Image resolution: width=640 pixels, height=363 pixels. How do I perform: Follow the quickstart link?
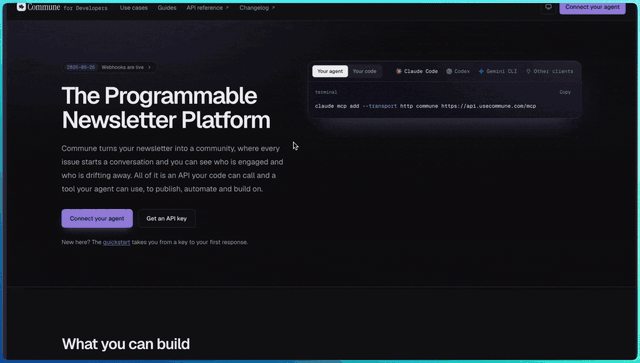tap(116, 242)
